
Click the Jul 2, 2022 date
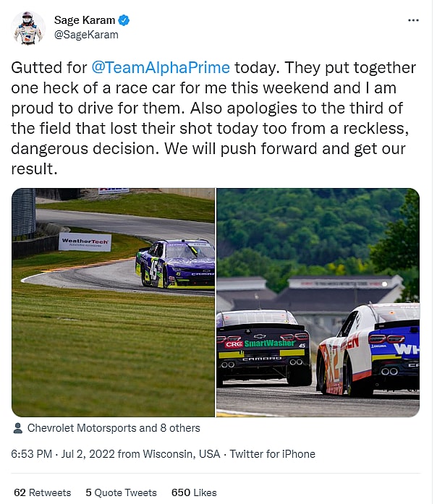tap(88, 454)
